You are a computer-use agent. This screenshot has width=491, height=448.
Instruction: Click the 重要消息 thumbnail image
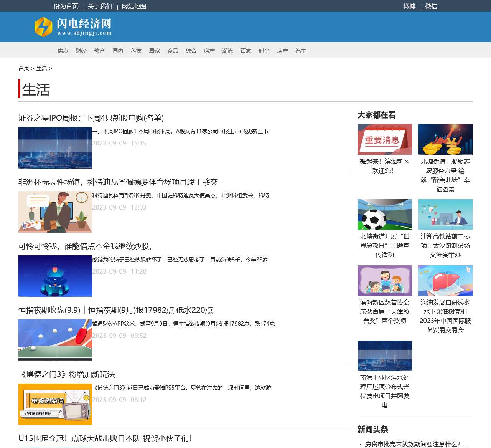point(385,139)
